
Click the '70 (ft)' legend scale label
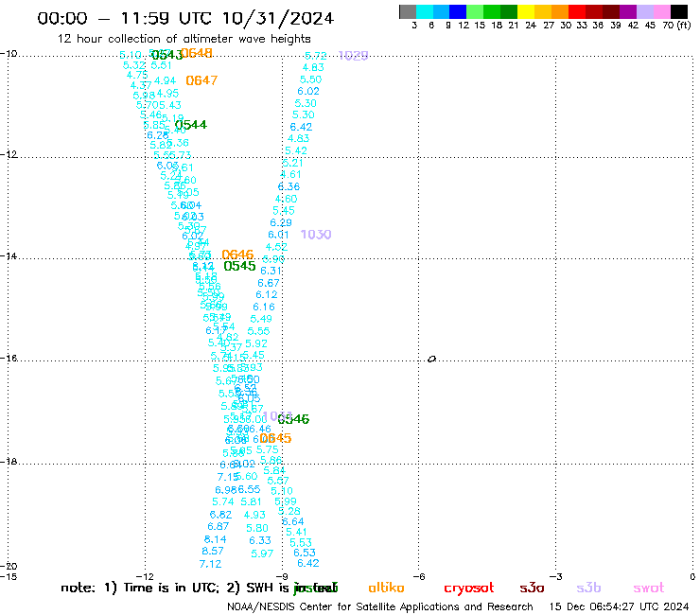tap(676, 26)
